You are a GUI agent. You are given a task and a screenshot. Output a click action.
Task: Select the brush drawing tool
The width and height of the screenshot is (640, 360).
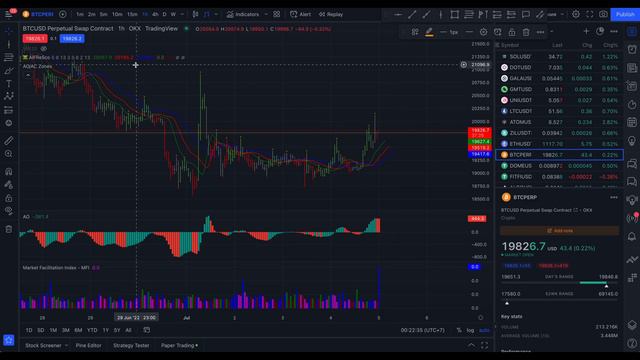9,71
